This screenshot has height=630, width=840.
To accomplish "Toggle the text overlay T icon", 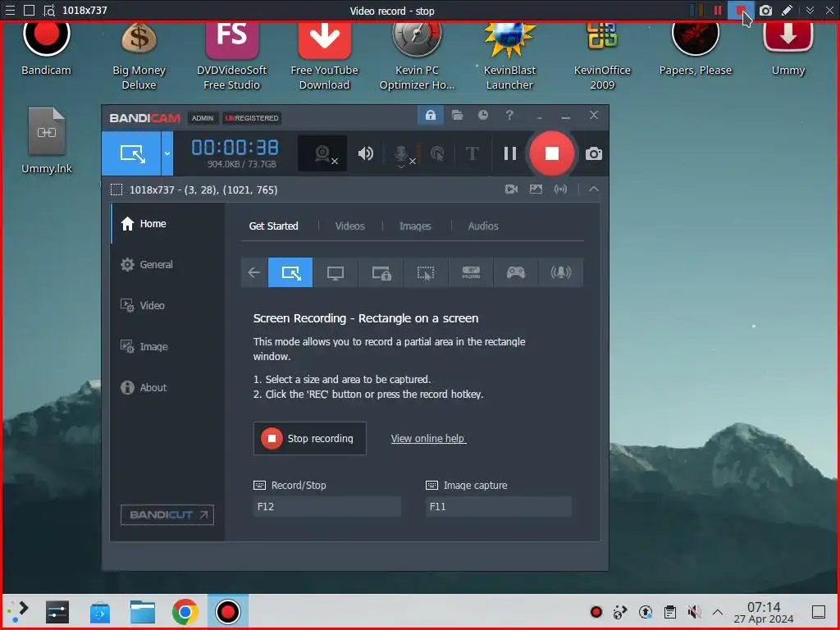I will 472,154.
